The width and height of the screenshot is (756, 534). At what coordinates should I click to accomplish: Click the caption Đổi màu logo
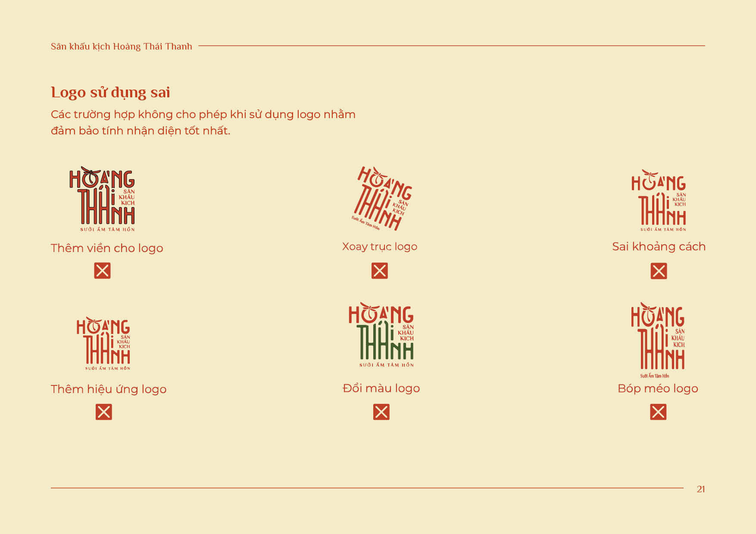tap(381, 388)
